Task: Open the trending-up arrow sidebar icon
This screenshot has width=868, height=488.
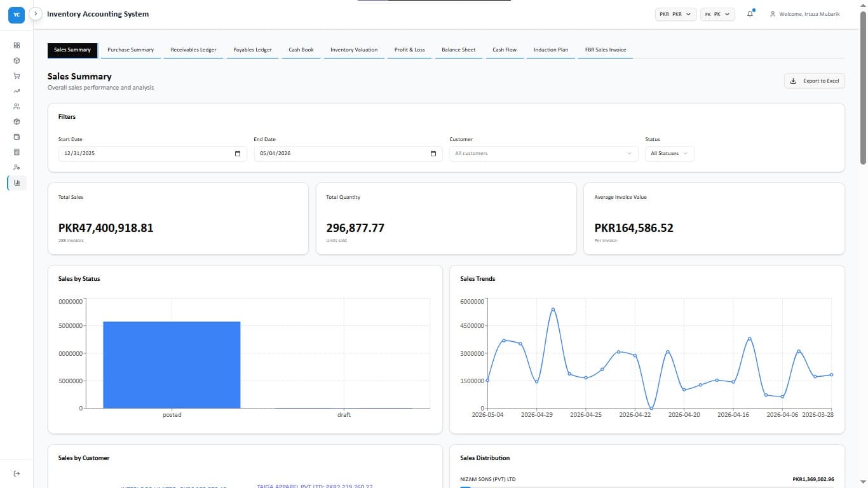Action: pos(17,91)
